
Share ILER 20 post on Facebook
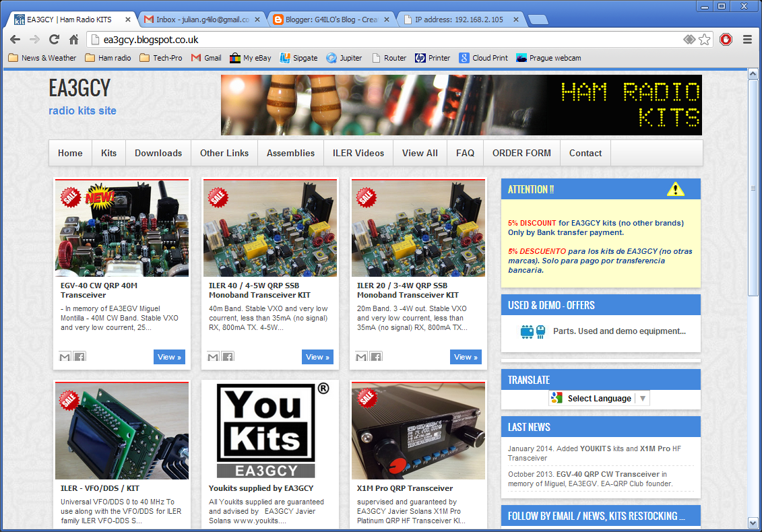376,357
